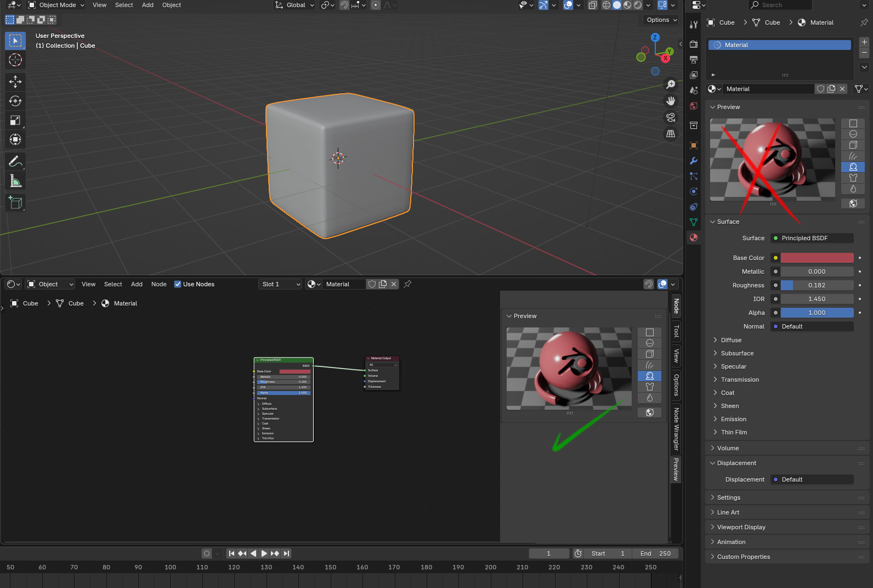Click the viewport zoom magnifier icon
This screenshot has height=588, width=873.
(671, 84)
